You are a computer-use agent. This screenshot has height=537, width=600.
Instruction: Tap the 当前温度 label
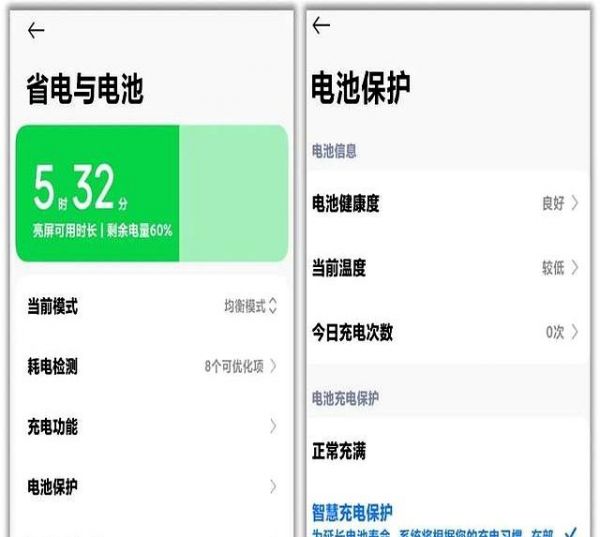(339, 268)
